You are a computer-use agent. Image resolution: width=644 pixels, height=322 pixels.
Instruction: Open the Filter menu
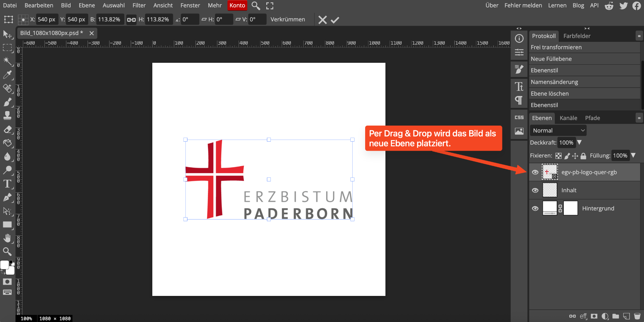(x=139, y=5)
